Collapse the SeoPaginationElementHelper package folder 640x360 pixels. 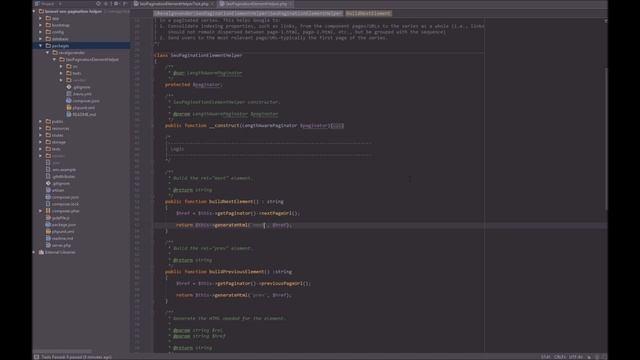[x=54, y=60]
